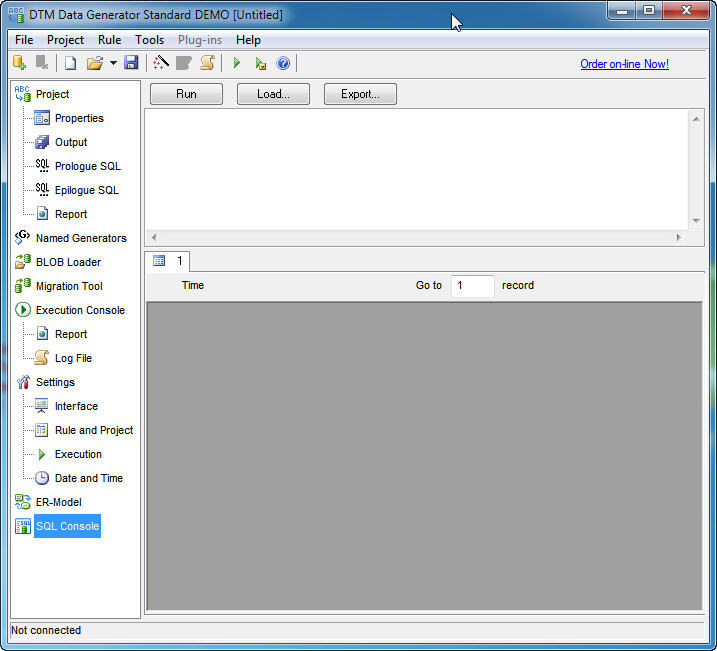Click the Prologue SQL icon
This screenshot has height=651, width=717.
pos(42,165)
